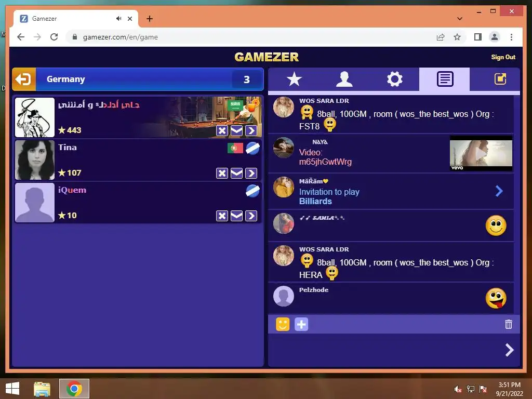Click the chat message input area
The image size is (532, 399).
pyautogui.click(x=385, y=350)
